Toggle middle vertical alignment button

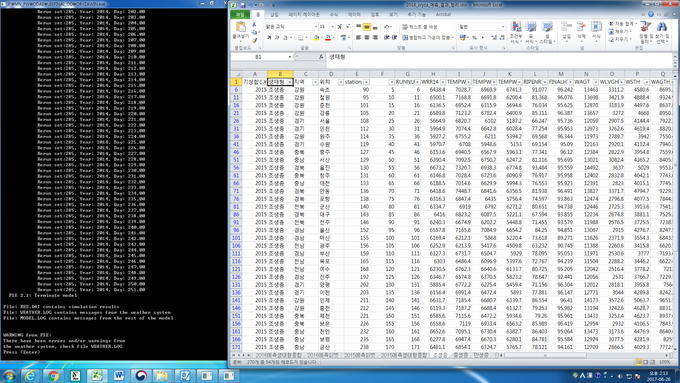(366, 27)
